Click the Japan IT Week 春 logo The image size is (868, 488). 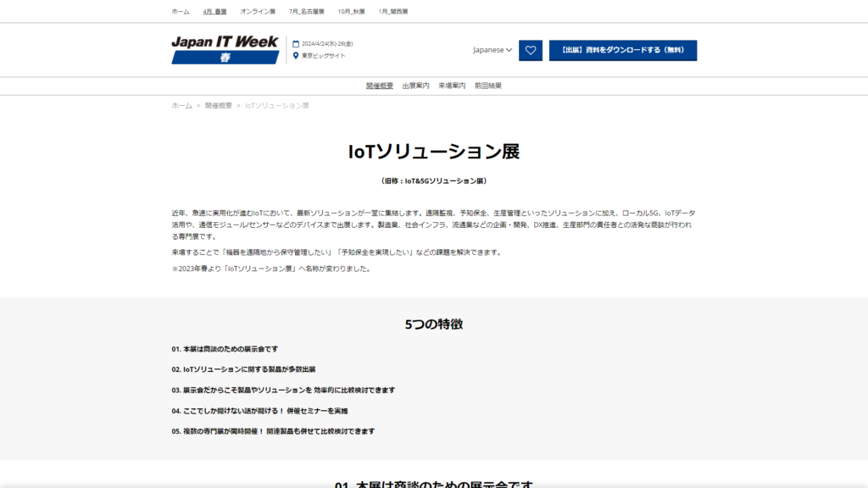pyautogui.click(x=225, y=50)
